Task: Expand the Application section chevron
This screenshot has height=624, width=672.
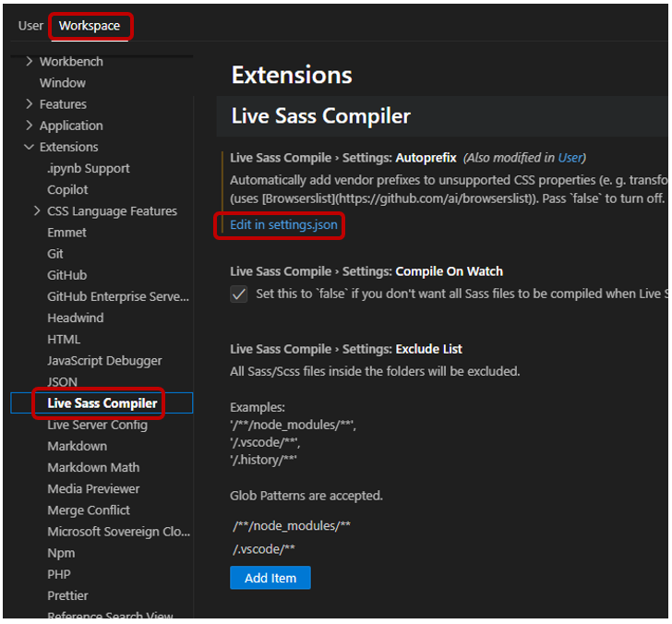Action: point(30,126)
